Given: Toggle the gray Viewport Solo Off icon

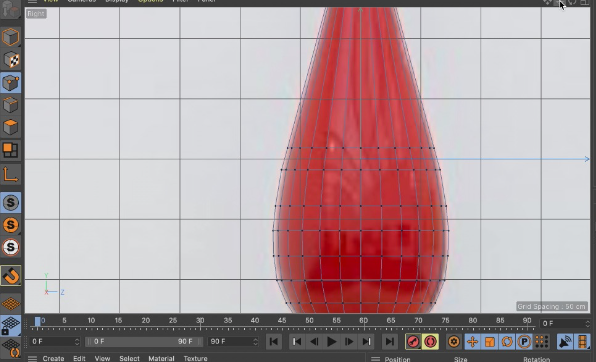Looking at the screenshot, I should click(x=11, y=202).
